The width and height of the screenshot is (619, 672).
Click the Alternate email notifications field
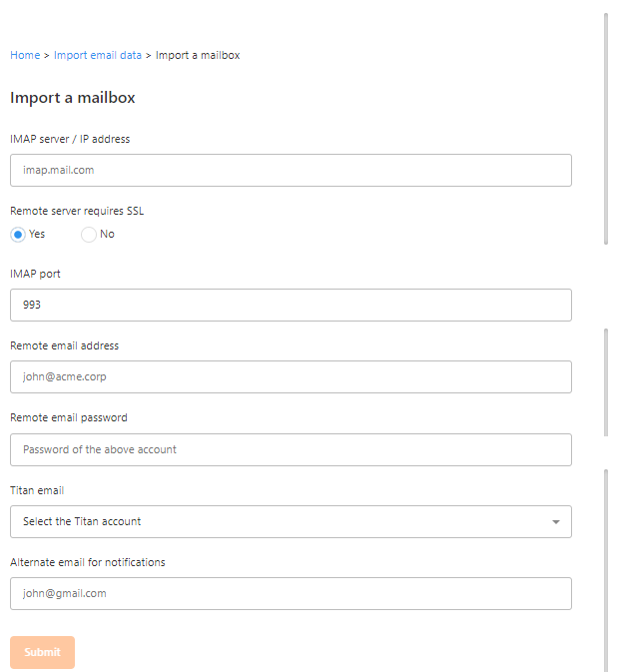click(x=291, y=593)
